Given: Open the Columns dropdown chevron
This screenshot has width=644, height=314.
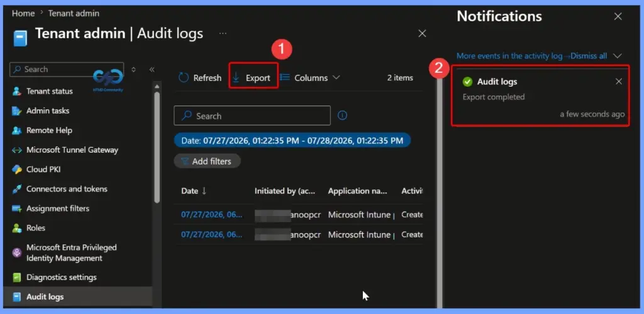Looking at the screenshot, I should [x=336, y=77].
